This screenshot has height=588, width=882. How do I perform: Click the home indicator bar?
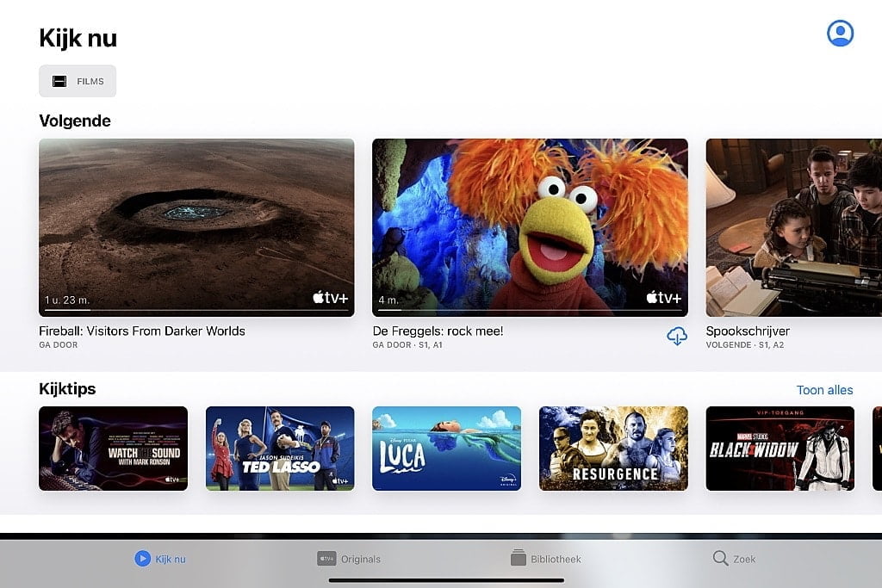[x=447, y=580]
